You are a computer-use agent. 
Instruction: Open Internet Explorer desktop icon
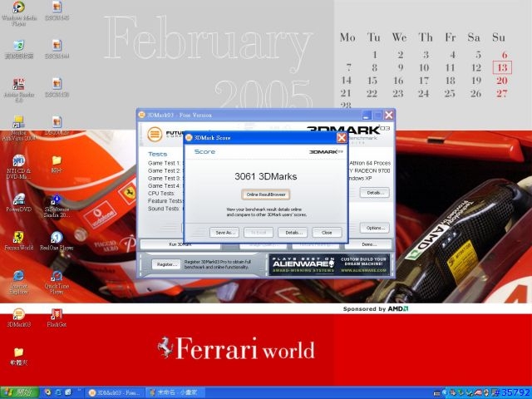coord(18,283)
